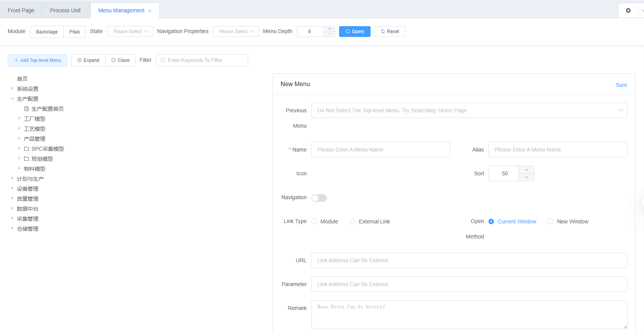Close the Menu Management tab with its x icon
This screenshot has height=333, width=644.
[150, 11]
